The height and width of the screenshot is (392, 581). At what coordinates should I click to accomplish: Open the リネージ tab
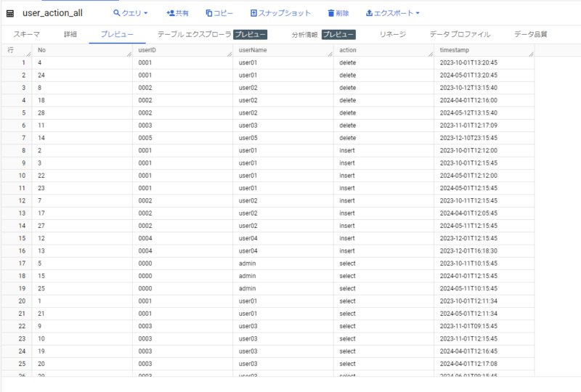point(393,34)
